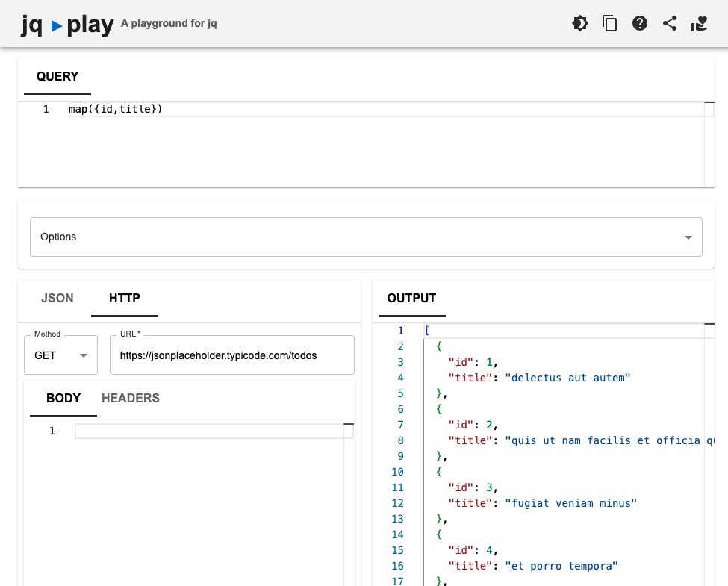The height and width of the screenshot is (586, 728).
Task: Switch to the JSON input tab
Action: tap(57, 298)
